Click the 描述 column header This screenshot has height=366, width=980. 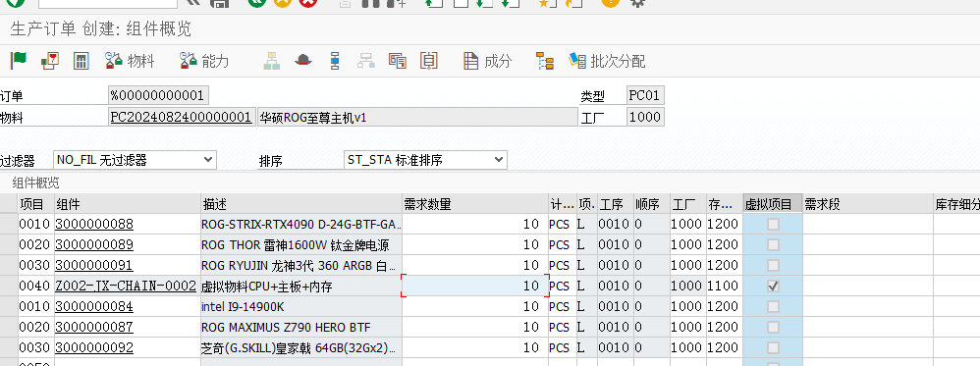coord(301,204)
